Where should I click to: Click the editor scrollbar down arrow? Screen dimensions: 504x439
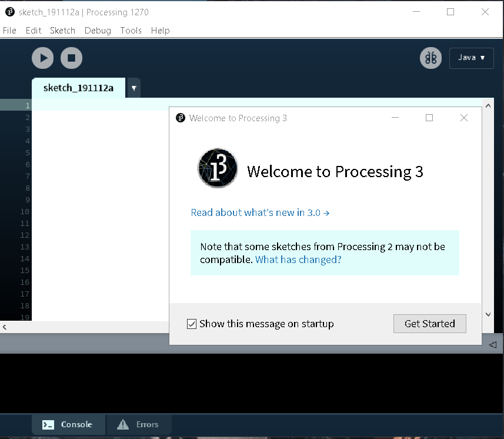[488, 314]
